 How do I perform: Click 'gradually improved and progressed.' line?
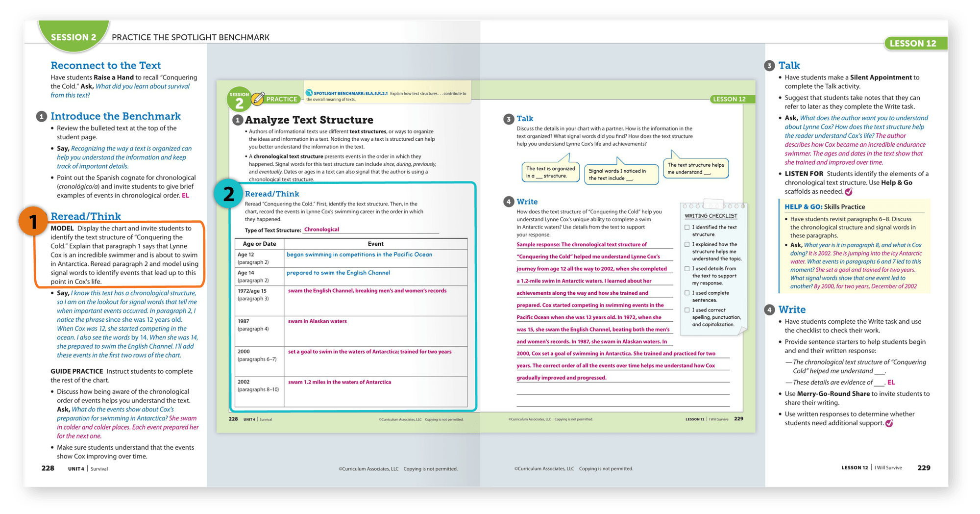tap(562, 378)
